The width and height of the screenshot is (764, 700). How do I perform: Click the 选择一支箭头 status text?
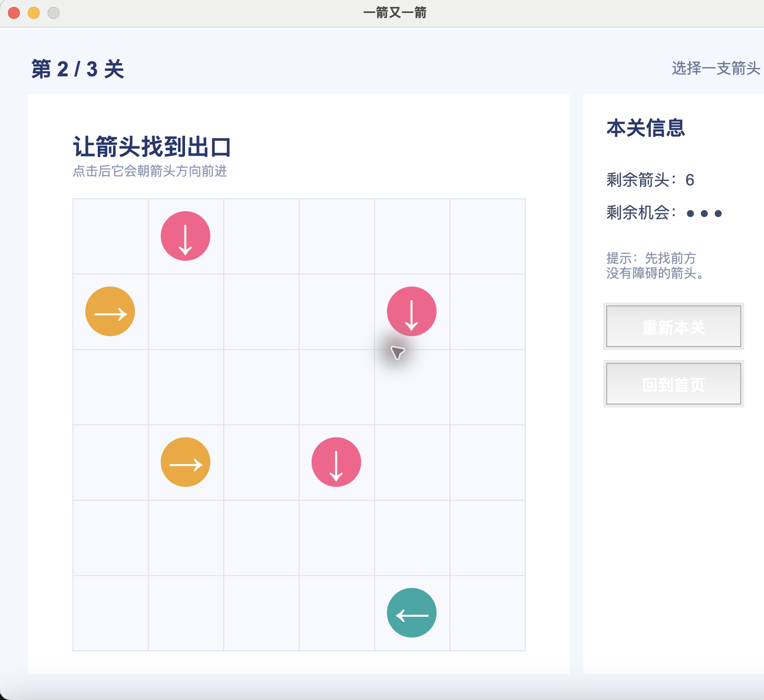(x=716, y=68)
